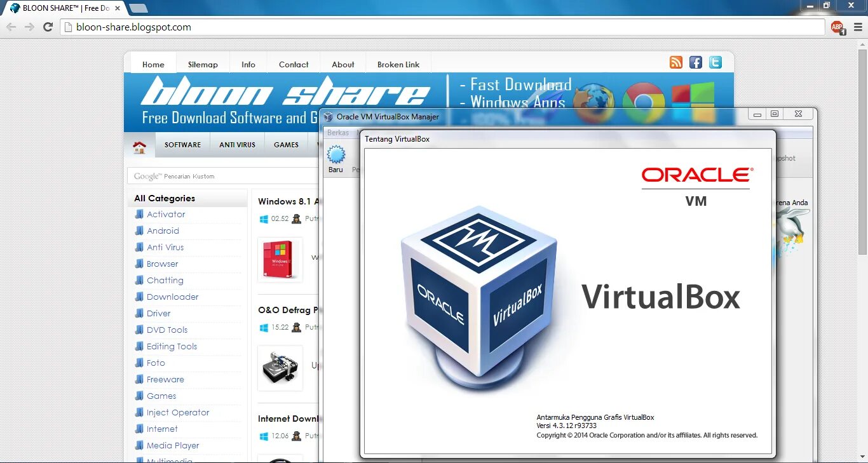The image size is (868, 463).
Task: Click the folder icon beside Activator
Action: click(x=139, y=214)
